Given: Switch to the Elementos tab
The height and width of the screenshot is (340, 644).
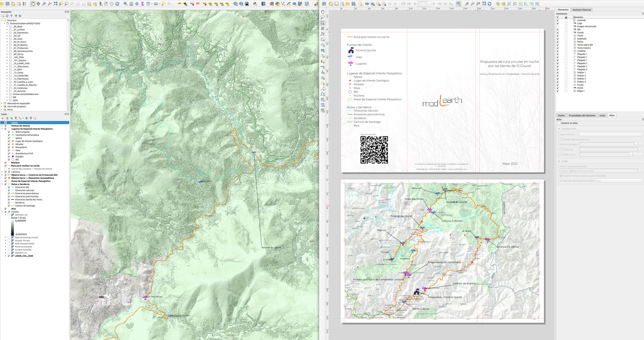Looking at the screenshot, I should [x=563, y=10].
